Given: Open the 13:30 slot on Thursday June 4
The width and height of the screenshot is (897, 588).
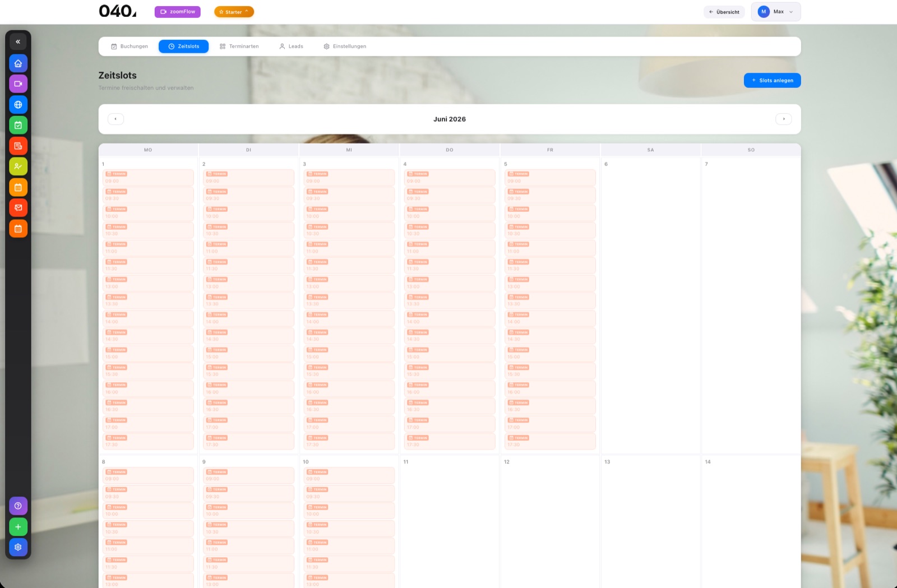Looking at the screenshot, I should [450, 301].
